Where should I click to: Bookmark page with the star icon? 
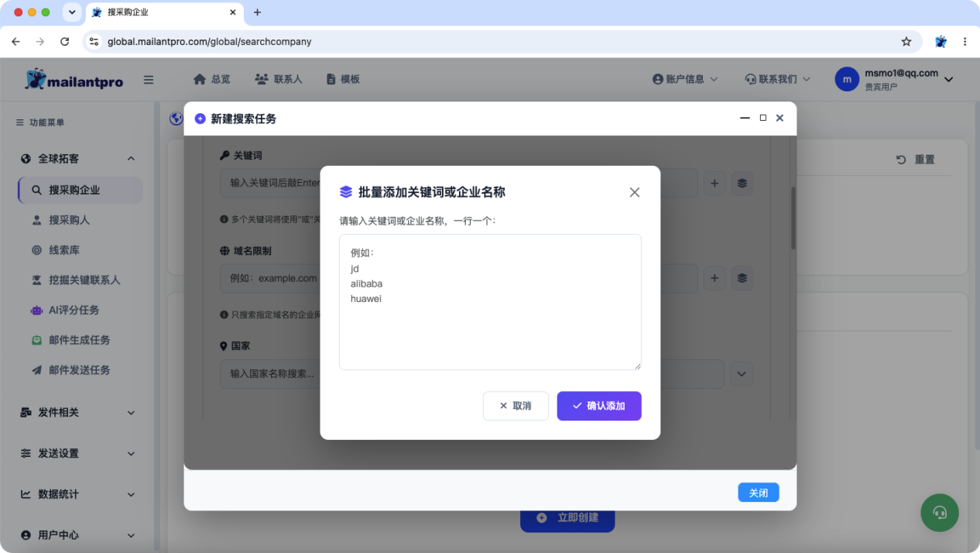(x=906, y=42)
